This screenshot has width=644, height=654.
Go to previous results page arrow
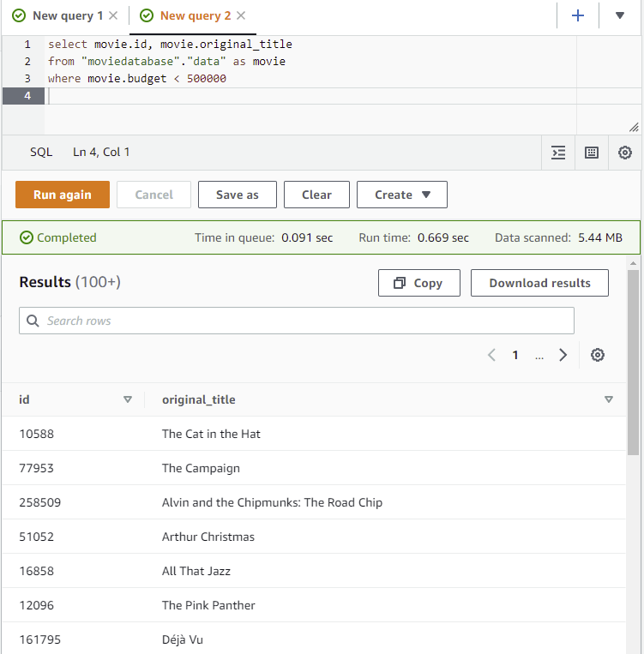point(491,355)
